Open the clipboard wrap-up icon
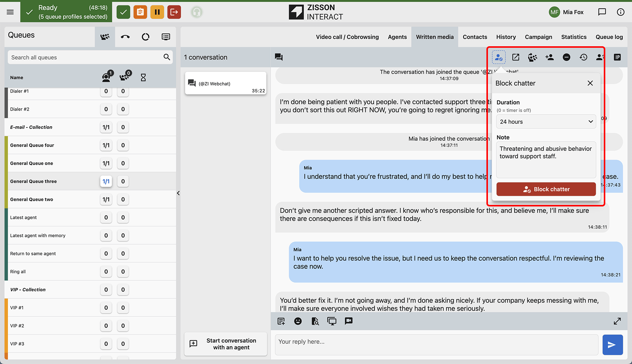The height and width of the screenshot is (364, 632). pos(140,12)
